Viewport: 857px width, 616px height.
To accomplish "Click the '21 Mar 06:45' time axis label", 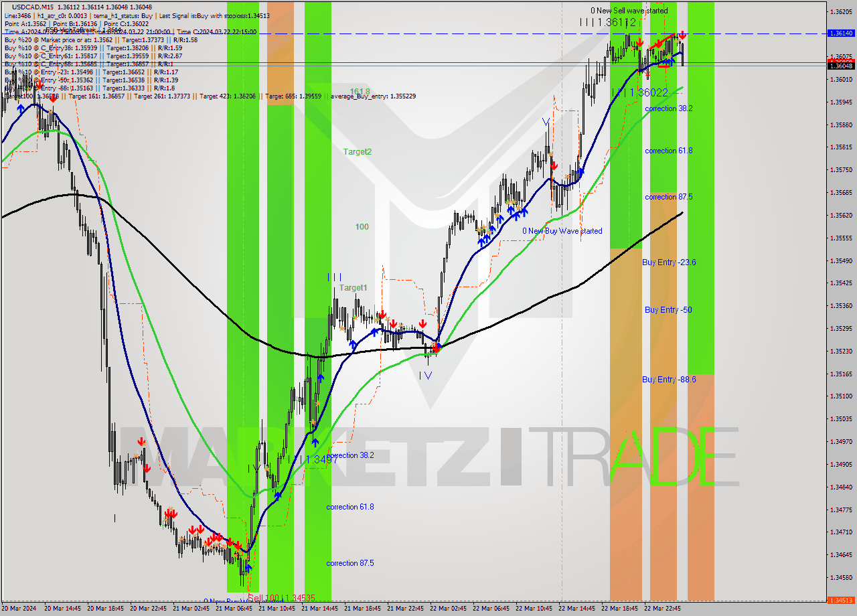I will coord(234,609).
